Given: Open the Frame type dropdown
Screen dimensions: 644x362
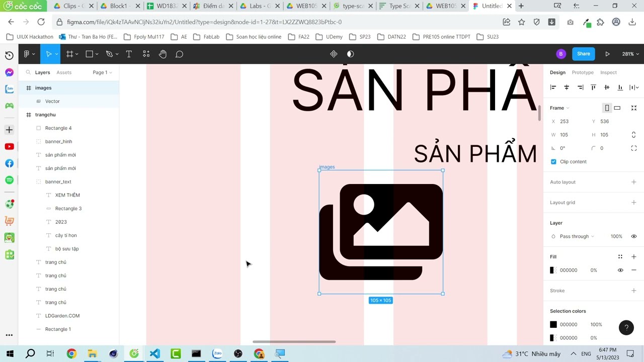Looking at the screenshot, I should point(559,108).
